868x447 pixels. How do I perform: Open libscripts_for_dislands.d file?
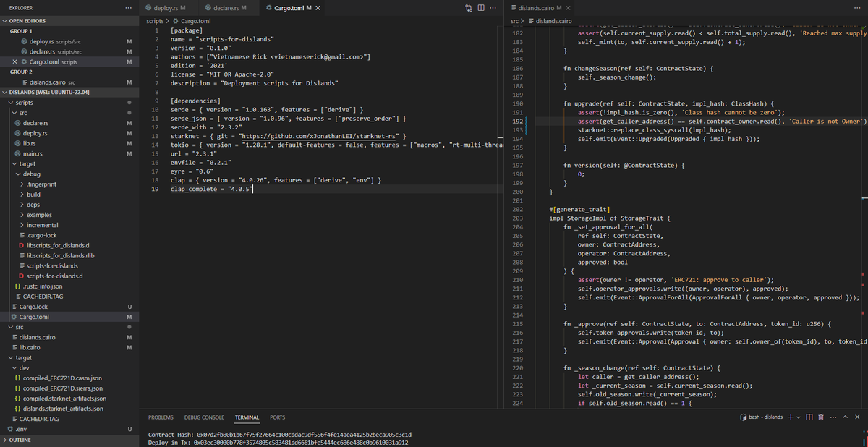[x=69, y=245]
